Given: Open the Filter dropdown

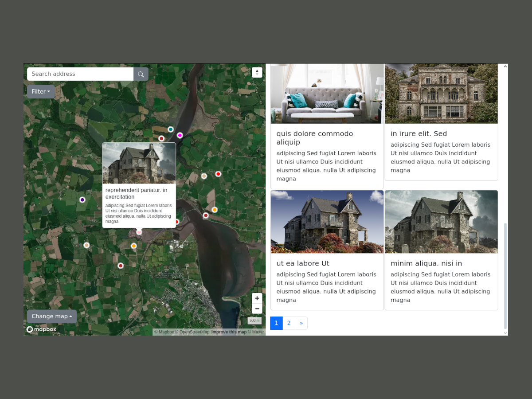Looking at the screenshot, I should click(x=40, y=91).
